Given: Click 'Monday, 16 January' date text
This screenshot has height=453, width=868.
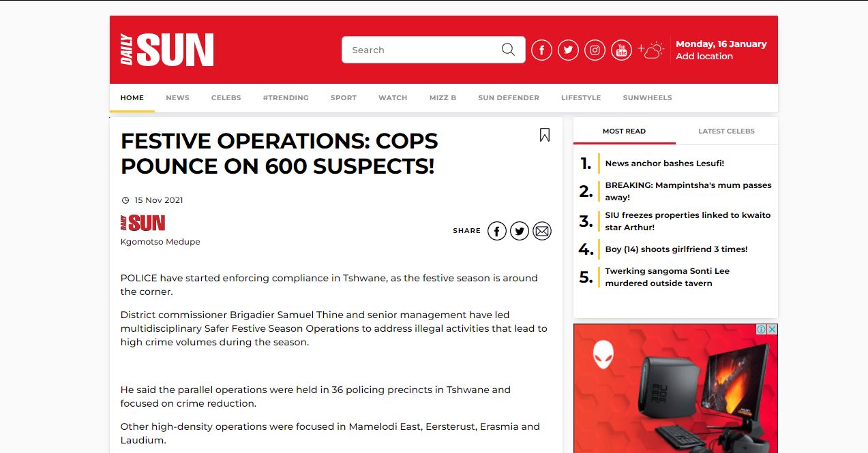Looking at the screenshot, I should coord(721,44).
